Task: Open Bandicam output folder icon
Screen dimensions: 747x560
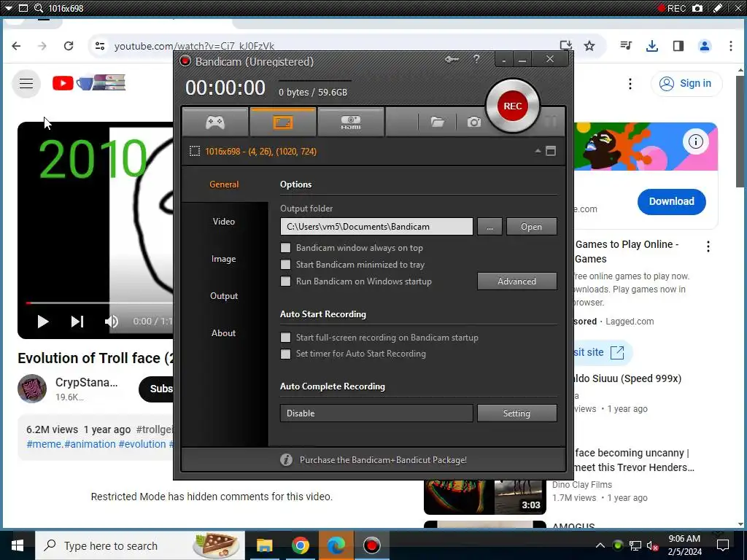Action: pos(438,122)
